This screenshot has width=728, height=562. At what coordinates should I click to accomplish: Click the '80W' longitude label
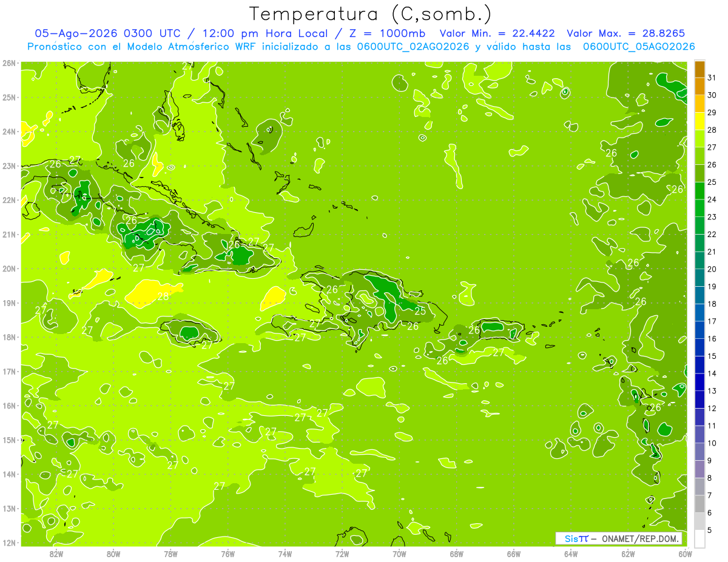click(x=113, y=554)
